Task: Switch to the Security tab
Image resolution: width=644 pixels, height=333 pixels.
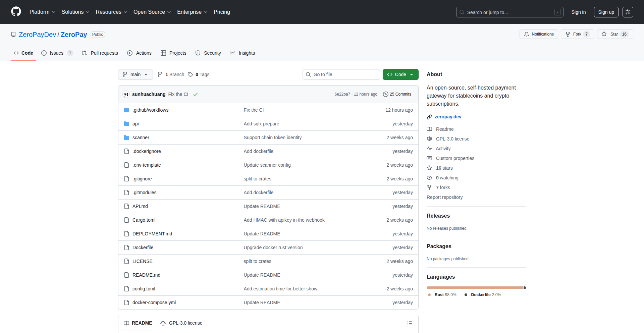Action: coord(208,53)
